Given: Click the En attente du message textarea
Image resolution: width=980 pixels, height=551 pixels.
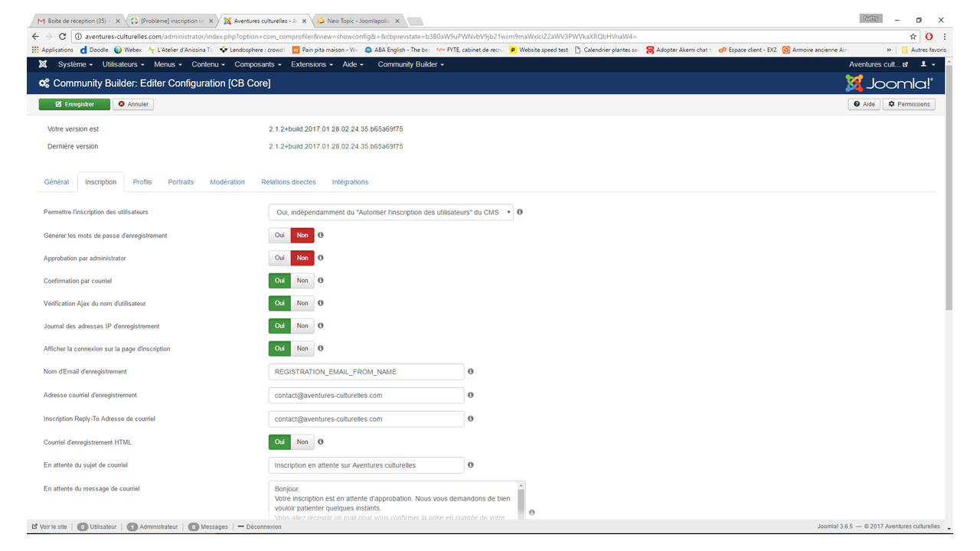Looking at the screenshot, I should tap(397, 501).
